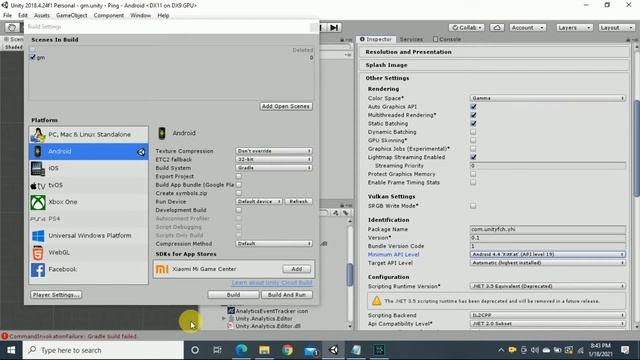This screenshot has width=640, height=360.
Task: Open Learn about Unity Cloud Build link
Action: tap(272, 282)
